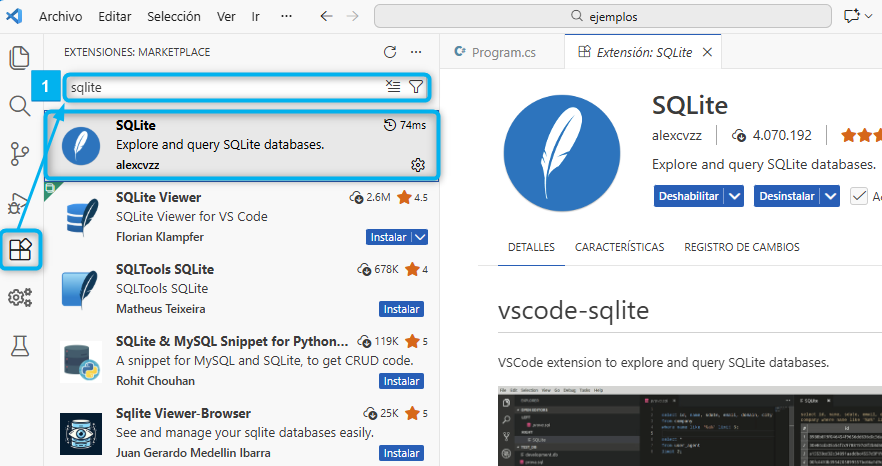The width and height of the screenshot is (882, 466).
Task: Expand the Deshabilitar dropdown arrow
Action: [735, 196]
